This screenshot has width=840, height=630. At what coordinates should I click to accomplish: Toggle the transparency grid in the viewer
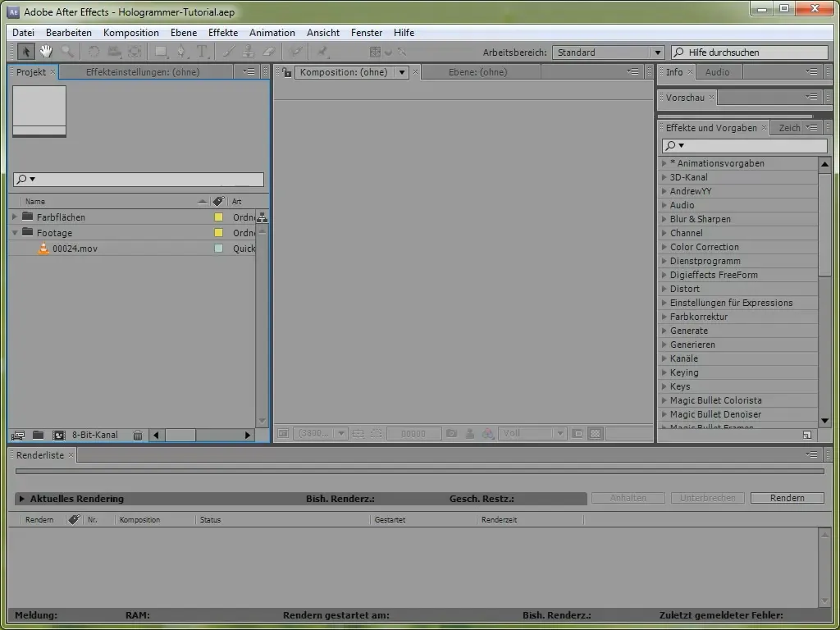[596, 434]
